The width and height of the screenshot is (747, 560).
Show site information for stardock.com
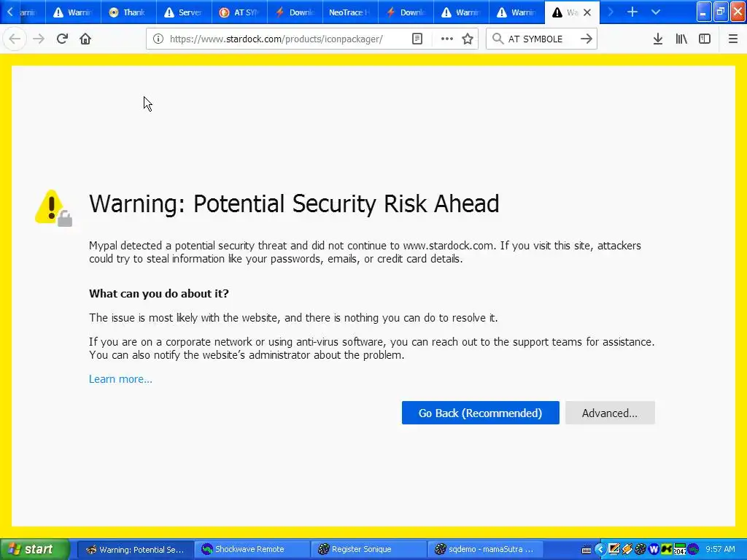click(158, 39)
